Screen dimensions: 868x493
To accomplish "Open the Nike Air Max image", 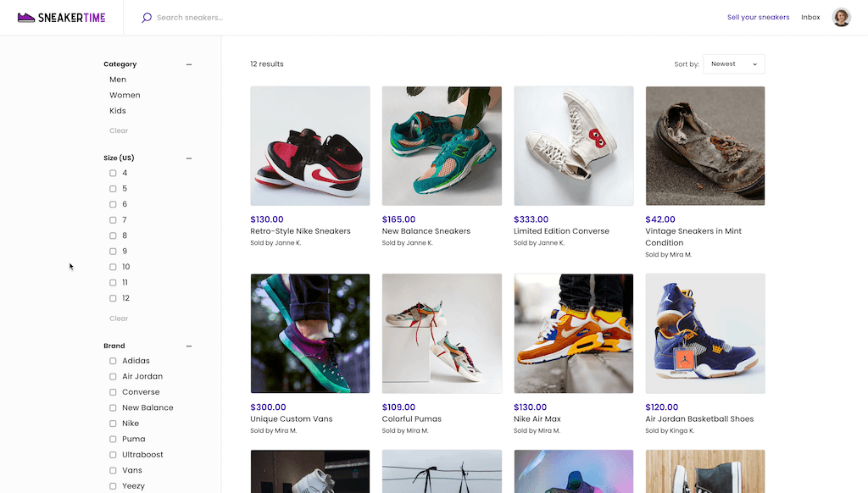I will click(x=573, y=333).
